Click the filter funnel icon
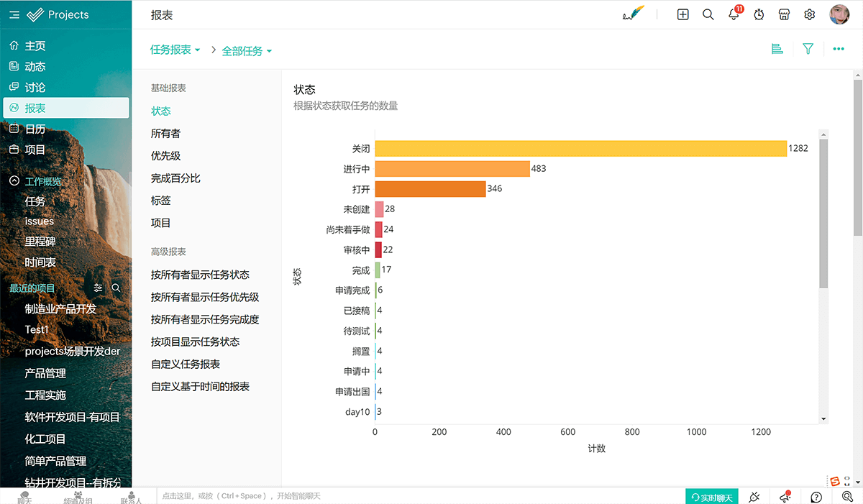The image size is (863, 504). click(808, 49)
